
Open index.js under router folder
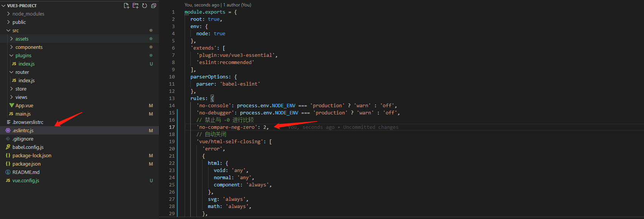(x=79, y=80)
